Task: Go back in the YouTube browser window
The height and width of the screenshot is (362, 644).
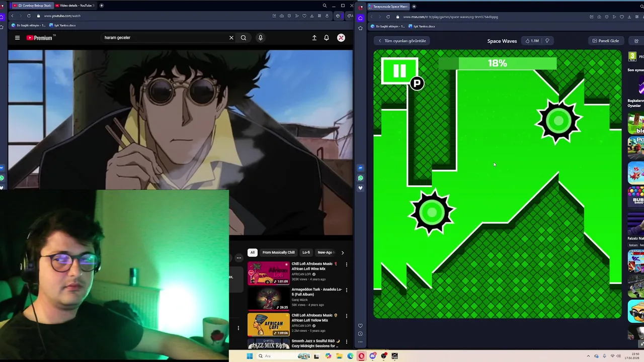Action: pyautogui.click(x=12, y=16)
